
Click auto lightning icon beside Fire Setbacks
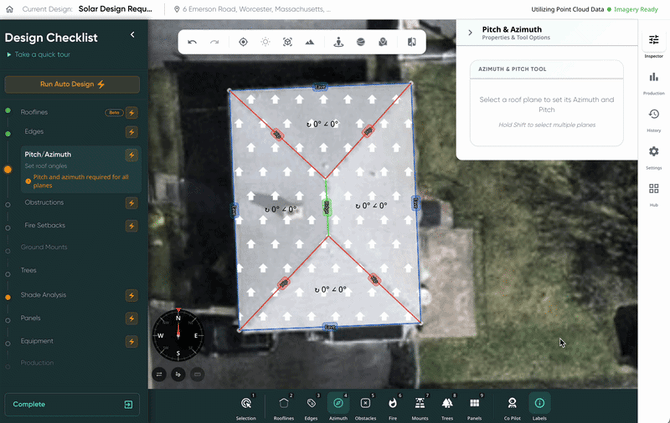click(132, 226)
